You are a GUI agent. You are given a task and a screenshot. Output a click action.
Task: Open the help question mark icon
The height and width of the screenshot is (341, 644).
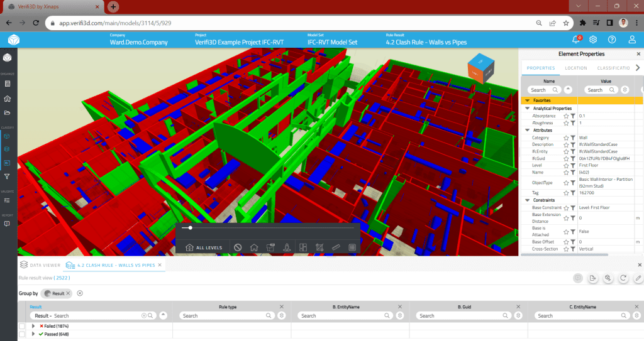(x=612, y=40)
